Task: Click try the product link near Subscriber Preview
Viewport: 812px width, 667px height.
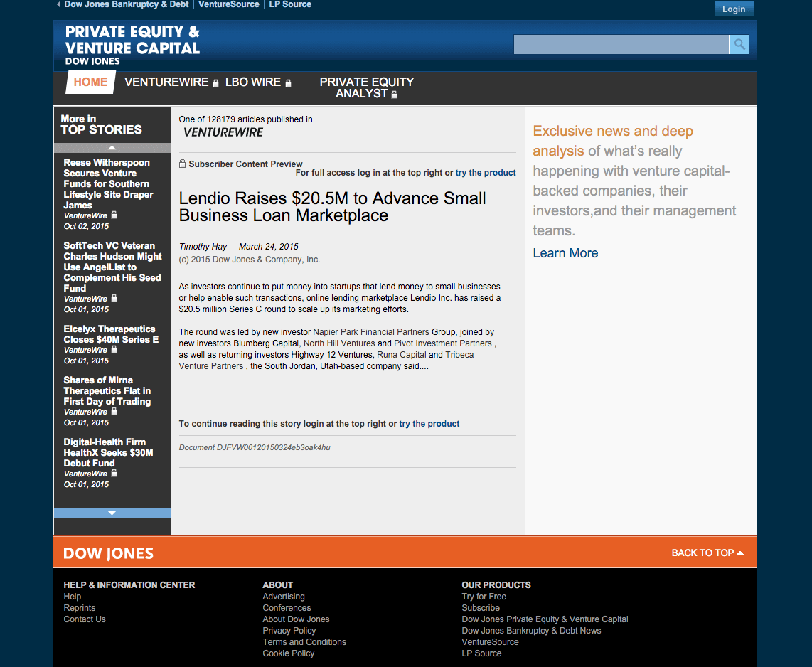Action: pos(486,173)
